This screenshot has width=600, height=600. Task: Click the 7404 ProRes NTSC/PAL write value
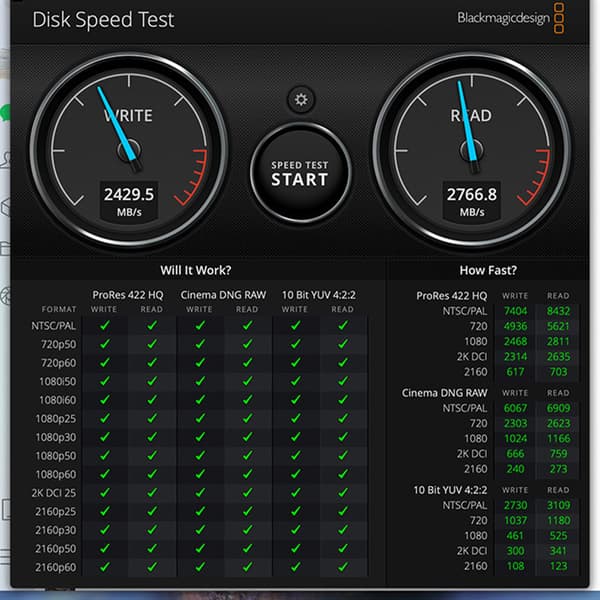515,311
